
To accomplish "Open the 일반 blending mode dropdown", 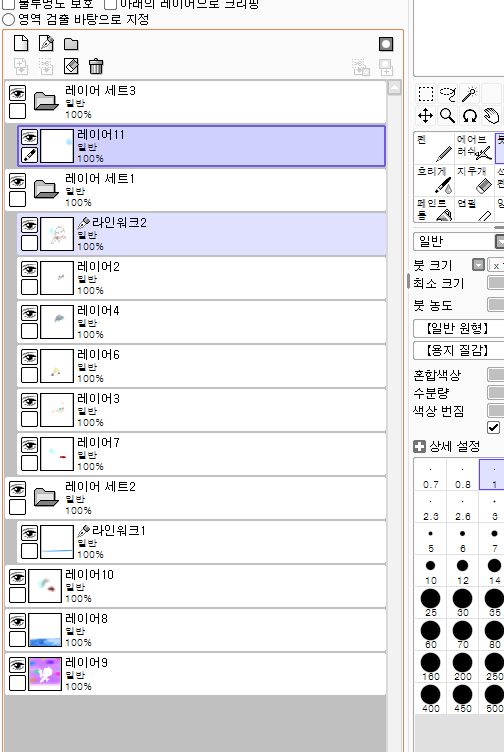I will click(458, 241).
